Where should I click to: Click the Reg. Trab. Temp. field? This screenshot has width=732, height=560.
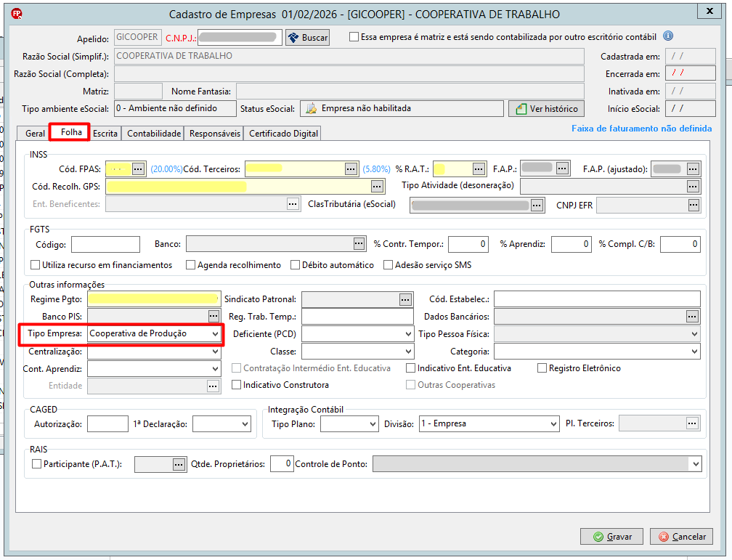(x=357, y=317)
